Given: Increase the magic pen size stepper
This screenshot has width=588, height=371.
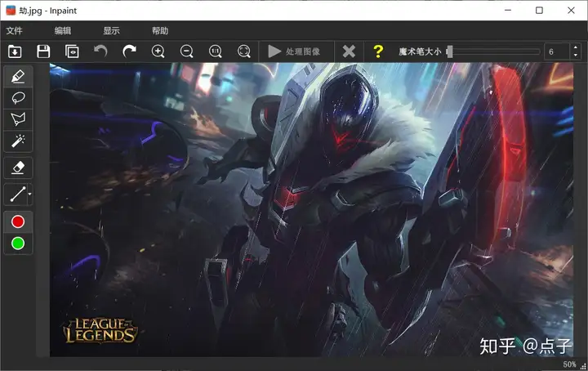Looking at the screenshot, I should point(576,47).
